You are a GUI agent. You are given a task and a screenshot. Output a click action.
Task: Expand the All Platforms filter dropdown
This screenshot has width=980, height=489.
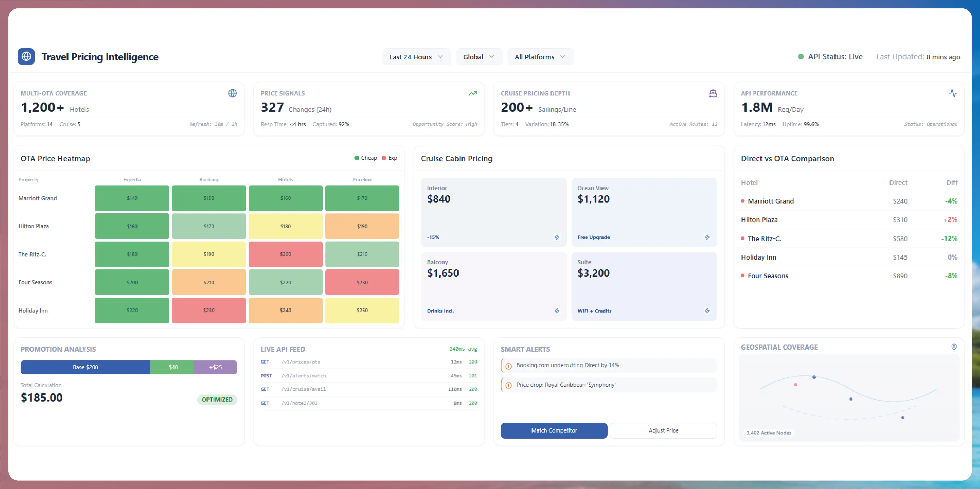[540, 57]
